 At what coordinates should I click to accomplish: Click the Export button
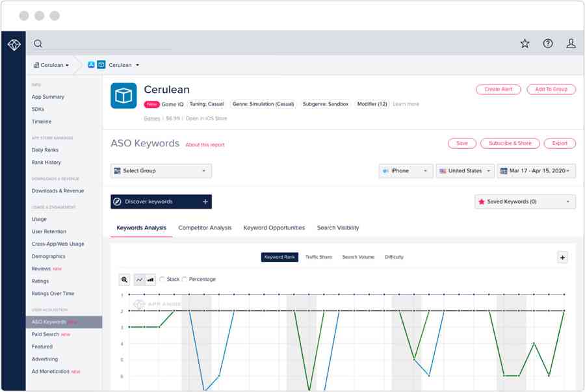click(x=560, y=144)
